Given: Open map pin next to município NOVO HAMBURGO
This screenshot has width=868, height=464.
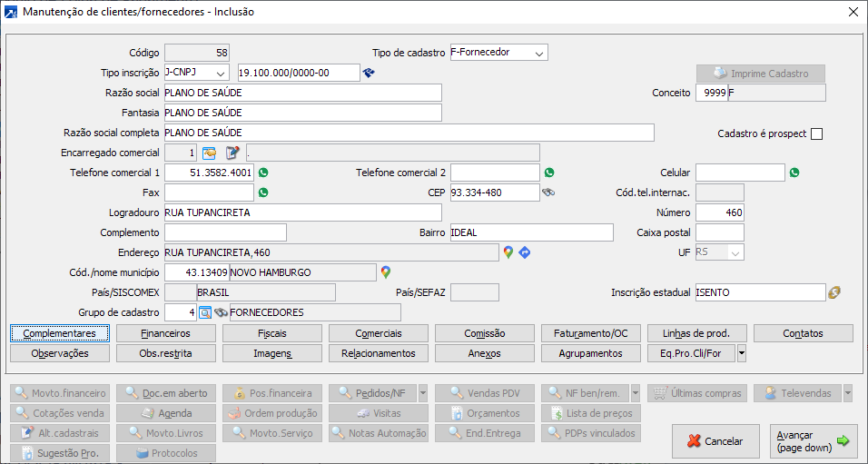Looking at the screenshot, I should click(x=386, y=272).
